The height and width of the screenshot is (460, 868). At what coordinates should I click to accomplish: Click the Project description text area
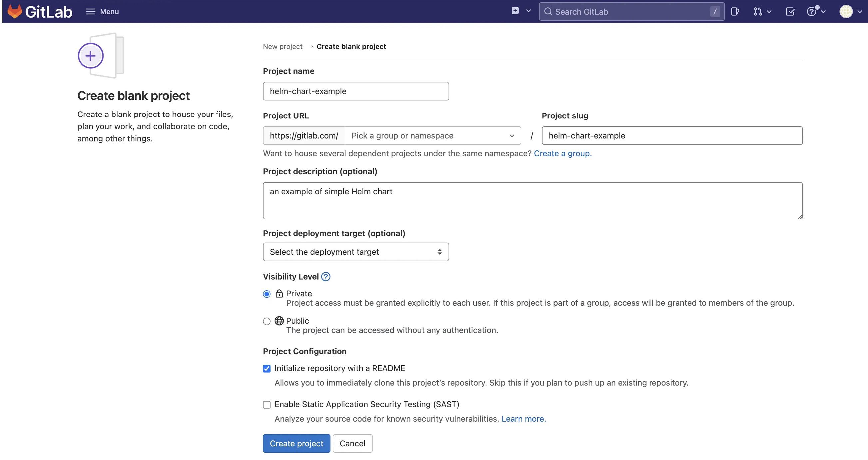click(533, 201)
